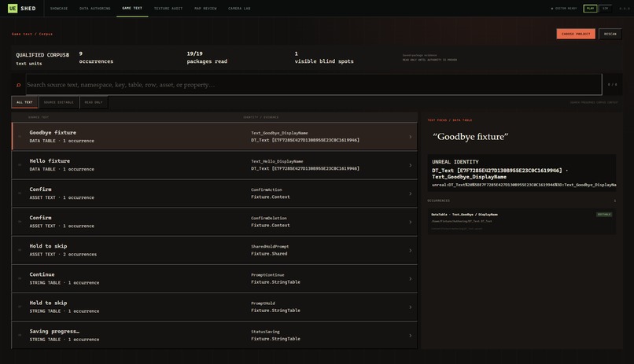Expand the Hello fixture row chevron
634x364 pixels.
tap(410, 165)
